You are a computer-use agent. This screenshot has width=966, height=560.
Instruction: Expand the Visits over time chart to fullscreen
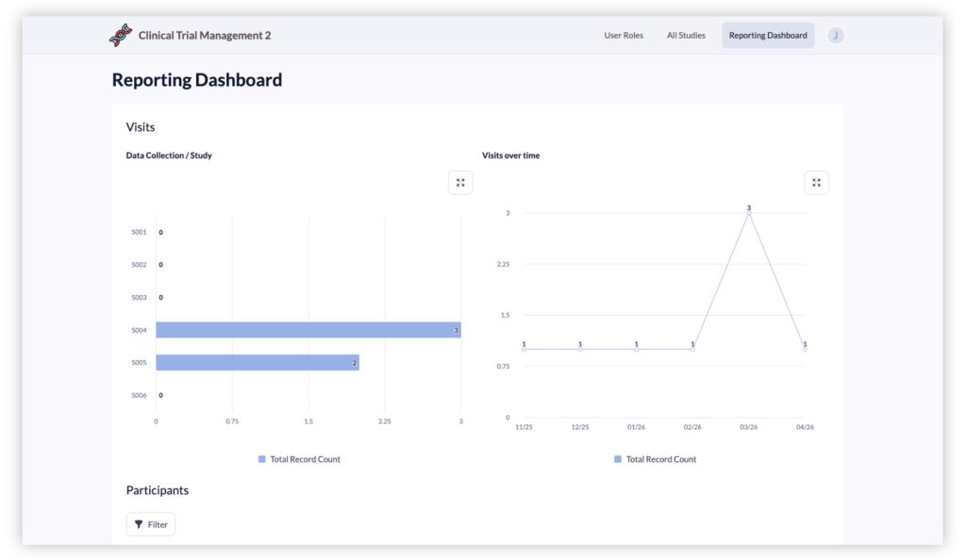click(816, 182)
